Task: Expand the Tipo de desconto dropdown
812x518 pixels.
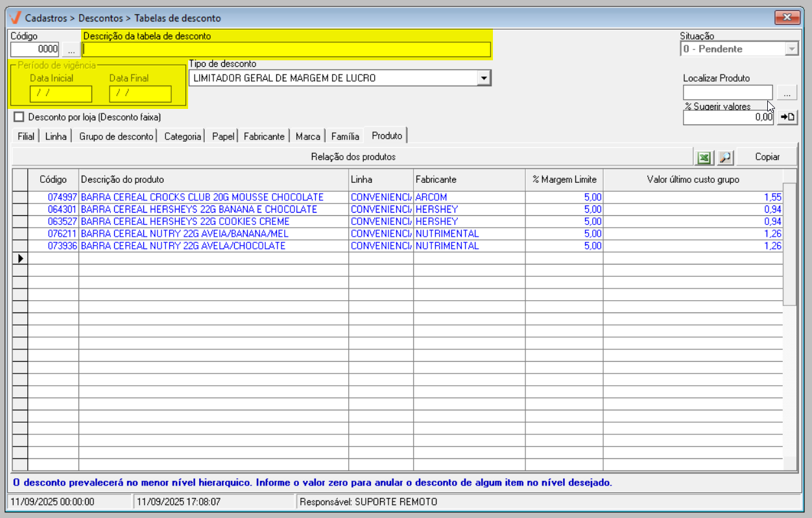Action: pyautogui.click(x=483, y=78)
